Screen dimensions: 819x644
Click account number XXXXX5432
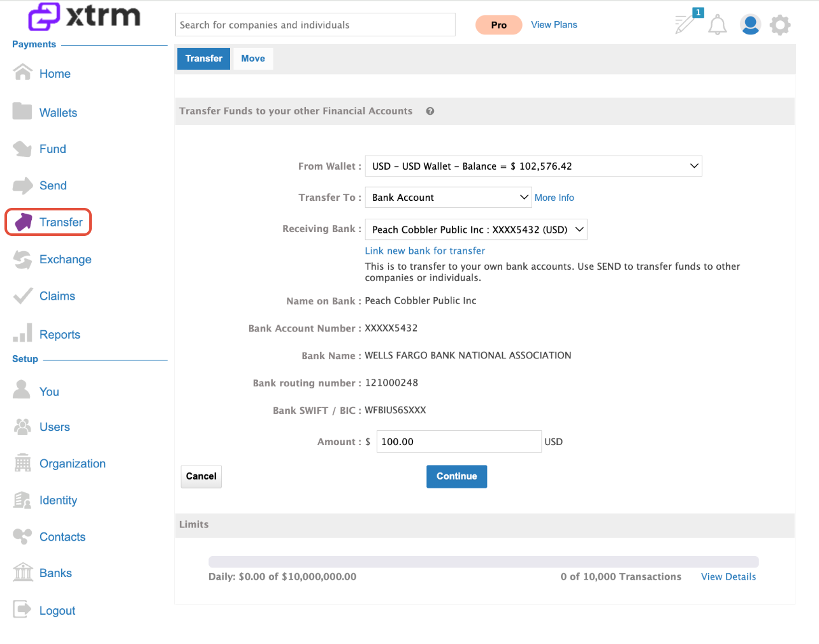tap(391, 328)
